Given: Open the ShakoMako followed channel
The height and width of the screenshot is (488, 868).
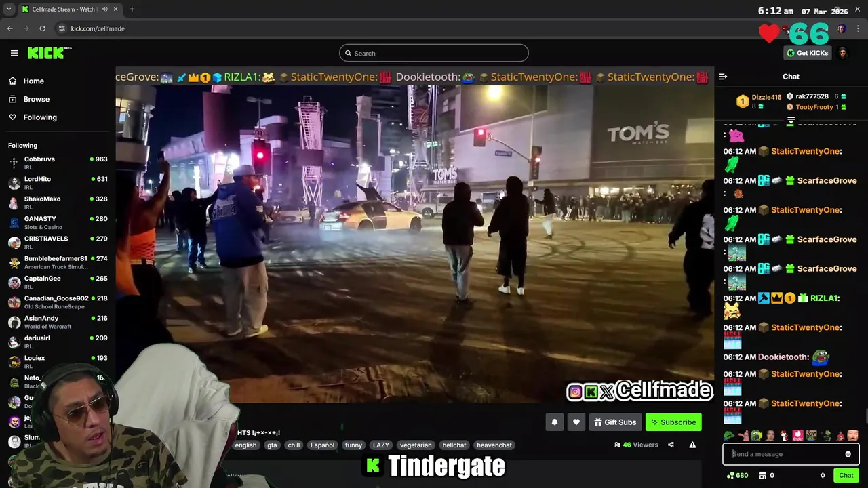Looking at the screenshot, I should coord(58,203).
